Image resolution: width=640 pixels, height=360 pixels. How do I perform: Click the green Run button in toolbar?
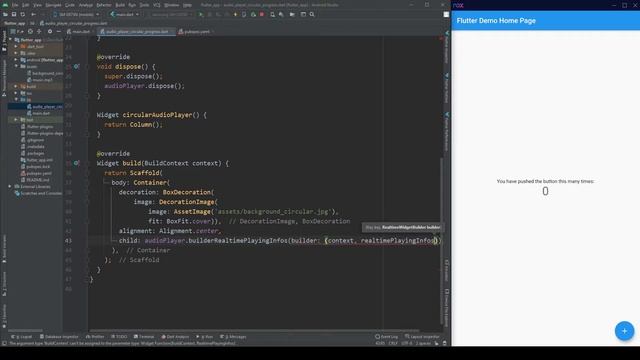(201, 14)
